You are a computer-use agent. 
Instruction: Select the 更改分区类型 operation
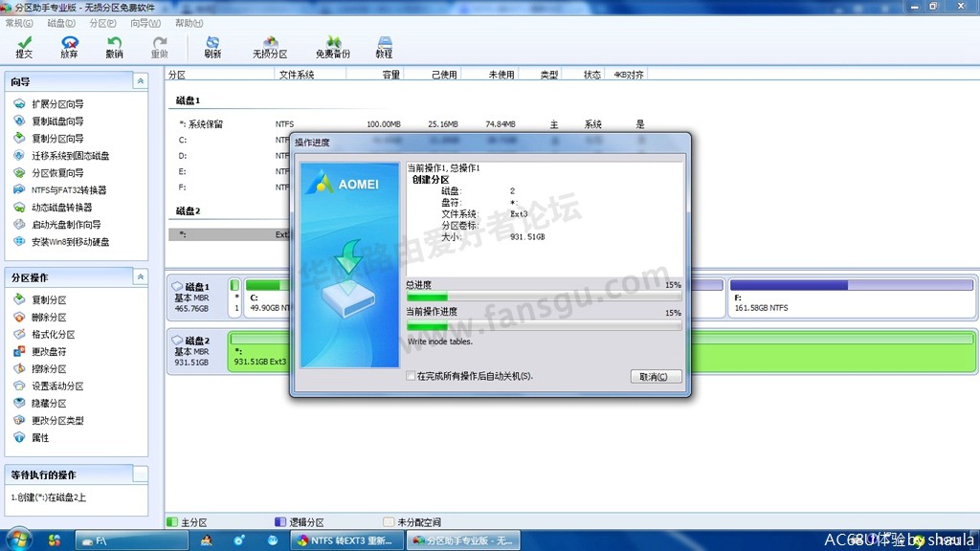click(49, 421)
